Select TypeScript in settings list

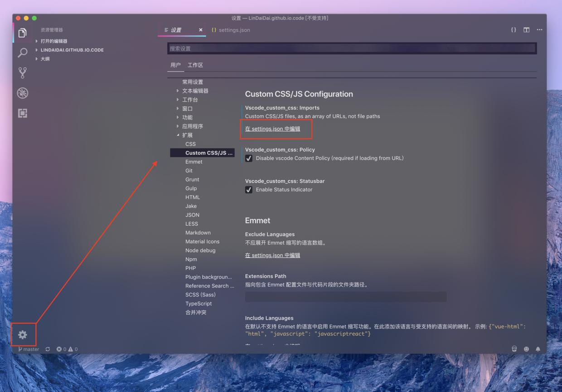(199, 304)
